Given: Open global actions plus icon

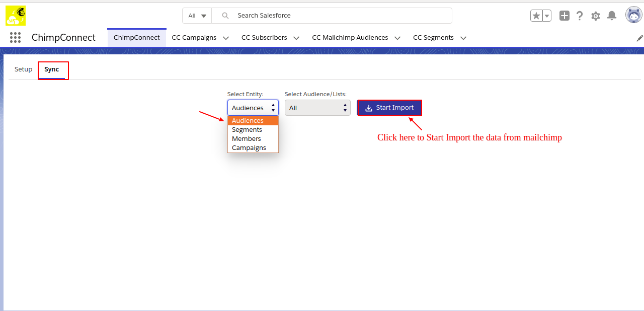Looking at the screenshot, I should pyautogui.click(x=565, y=16).
